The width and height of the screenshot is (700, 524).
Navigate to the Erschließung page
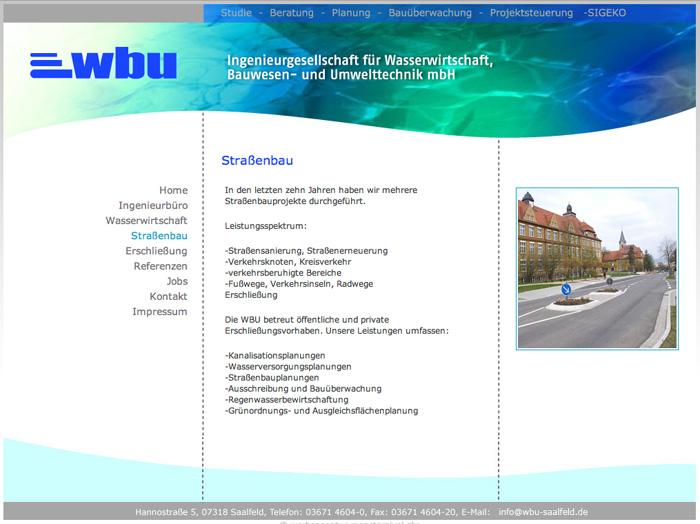pyautogui.click(x=156, y=251)
